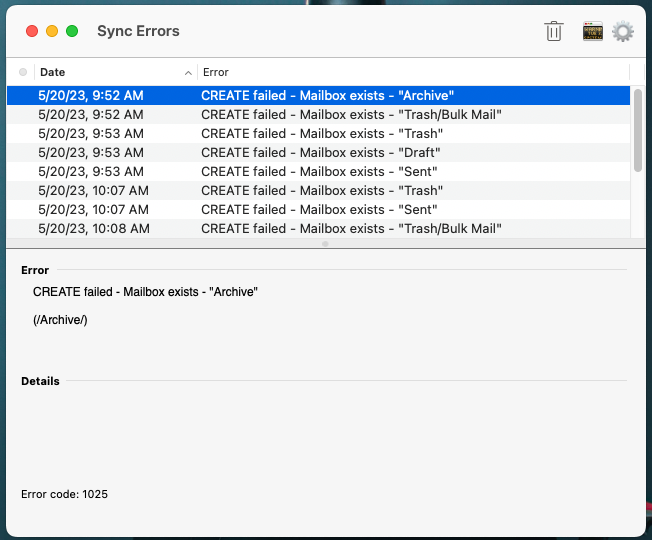Screen dimensions: 652x540
Task: Close the Sync Errors window
Action: (32, 31)
